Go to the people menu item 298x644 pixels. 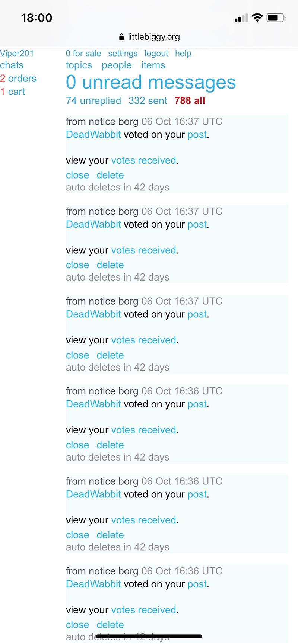(x=117, y=65)
